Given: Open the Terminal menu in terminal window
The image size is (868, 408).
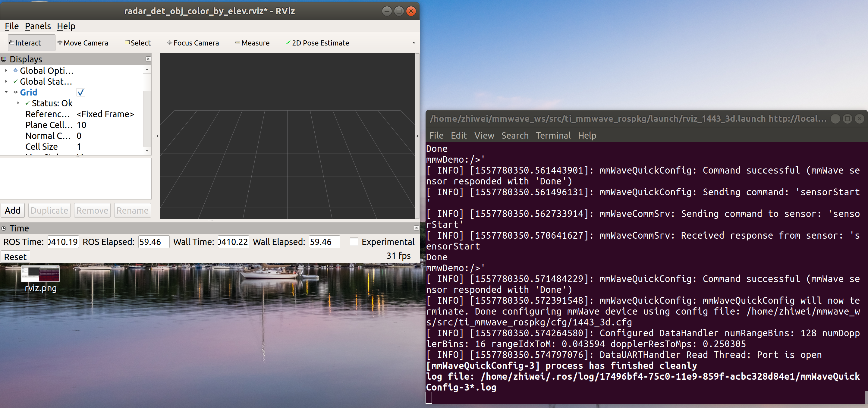Looking at the screenshot, I should pos(553,135).
